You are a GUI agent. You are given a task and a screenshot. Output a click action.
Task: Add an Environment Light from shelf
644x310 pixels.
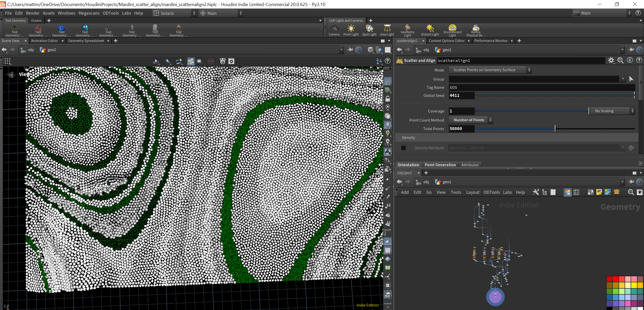tap(452, 30)
